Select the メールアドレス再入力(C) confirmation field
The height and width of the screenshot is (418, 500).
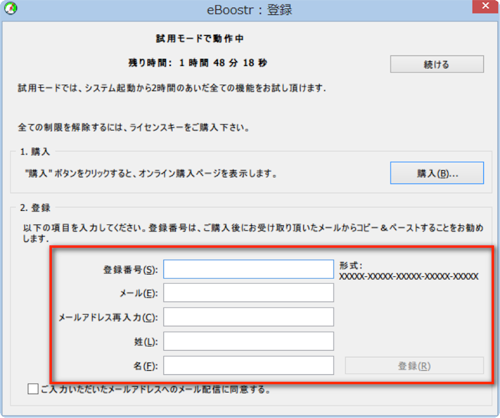tap(248, 317)
